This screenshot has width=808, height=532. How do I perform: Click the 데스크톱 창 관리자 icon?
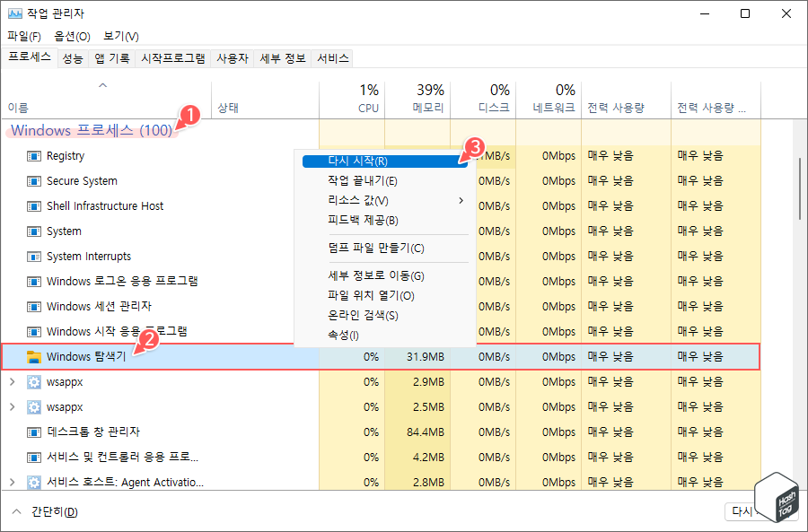tap(33, 432)
